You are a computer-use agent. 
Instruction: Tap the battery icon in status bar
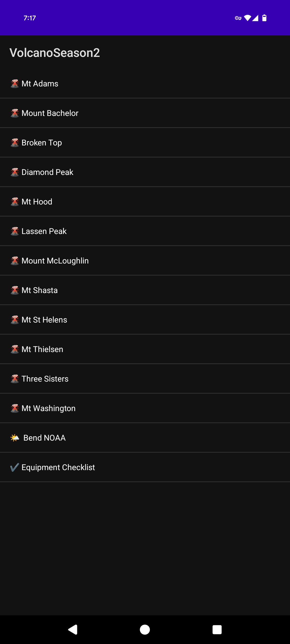pyautogui.click(x=264, y=18)
